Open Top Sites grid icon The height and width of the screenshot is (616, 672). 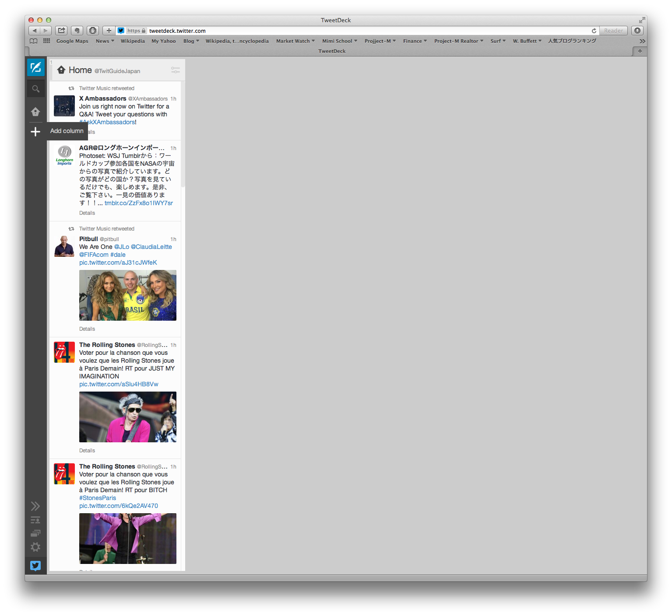coord(47,41)
